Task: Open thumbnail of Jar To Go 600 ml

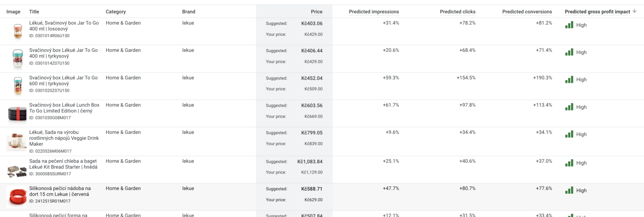Action: click(x=18, y=86)
